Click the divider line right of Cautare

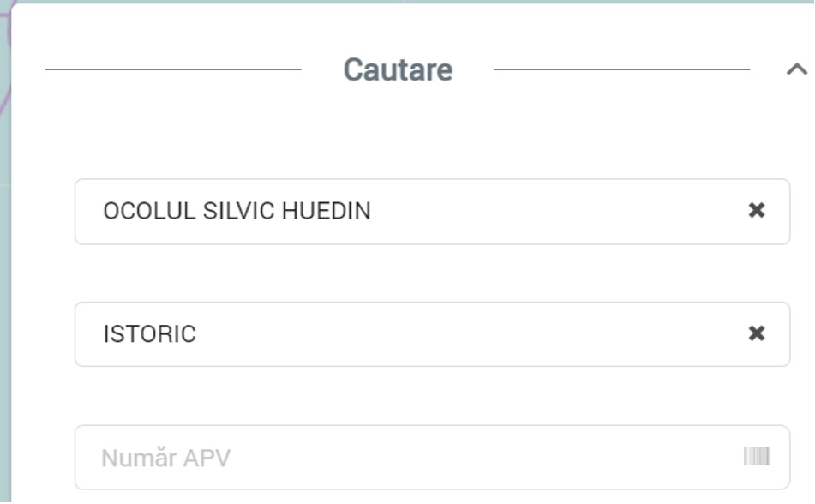click(x=622, y=69)
